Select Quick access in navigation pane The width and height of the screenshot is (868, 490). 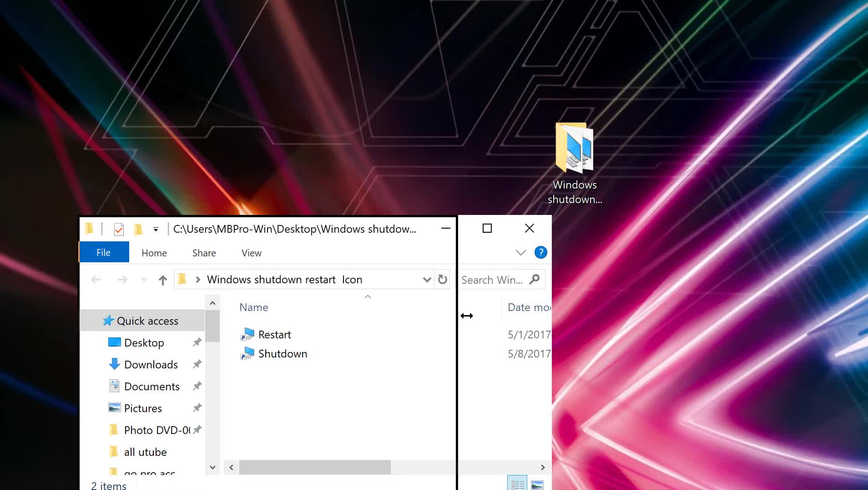click(x=142, y=321)
